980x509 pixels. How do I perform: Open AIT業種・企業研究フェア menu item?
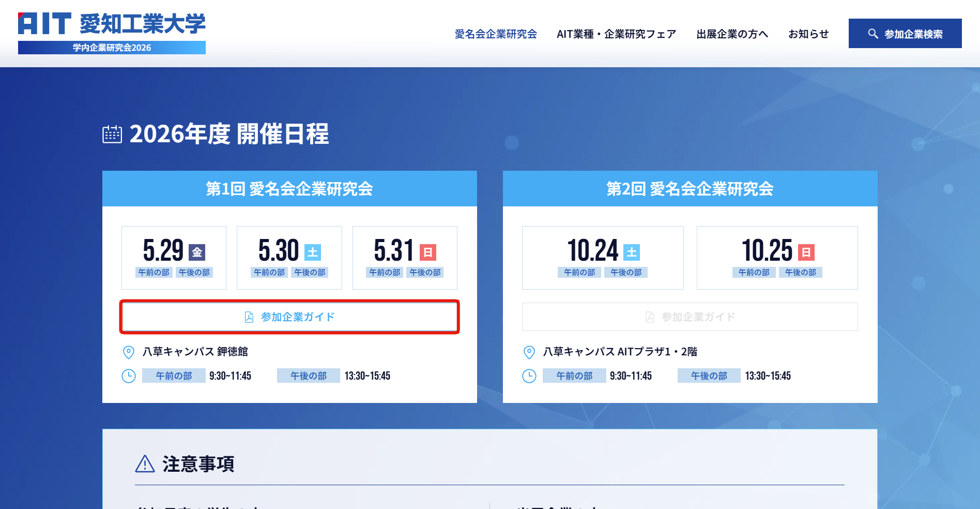click(x=616, y=34)
